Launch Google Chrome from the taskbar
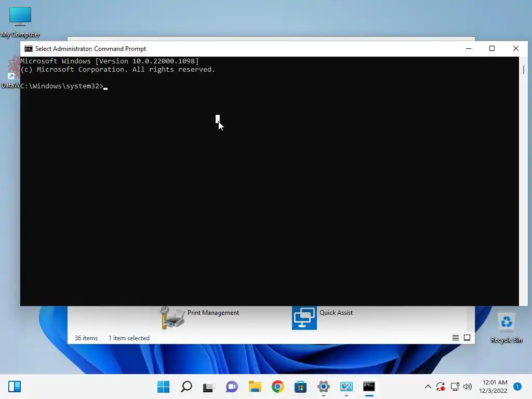The image size is (532, 399). pyautogui.click(x=277, y=387)
